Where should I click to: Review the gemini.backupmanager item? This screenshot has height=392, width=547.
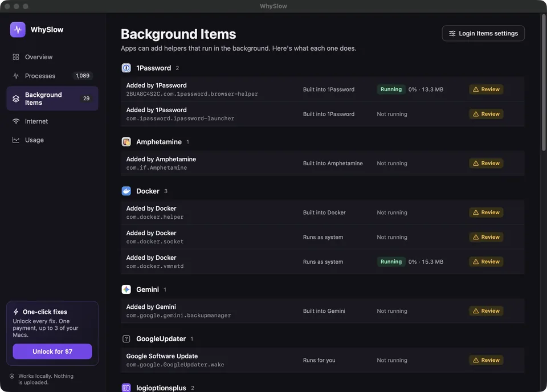pyautogui.click(x=486, y=311)
